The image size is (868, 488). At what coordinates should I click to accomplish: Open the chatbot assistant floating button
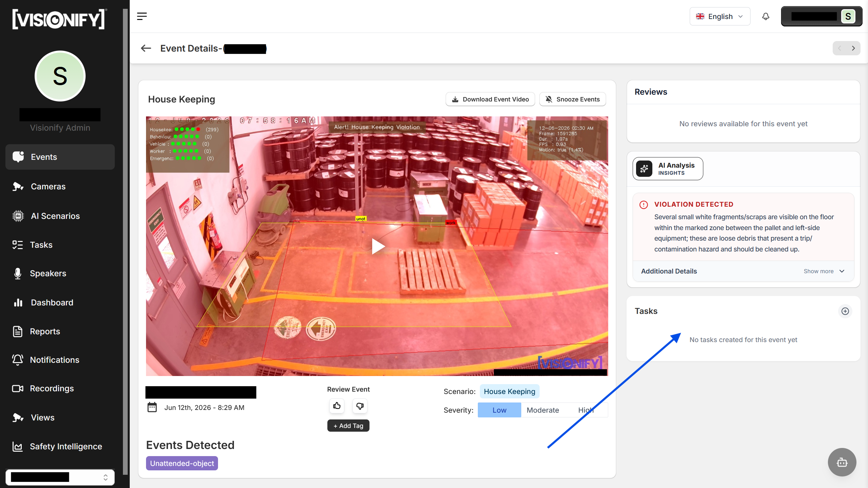pos(842,462)
